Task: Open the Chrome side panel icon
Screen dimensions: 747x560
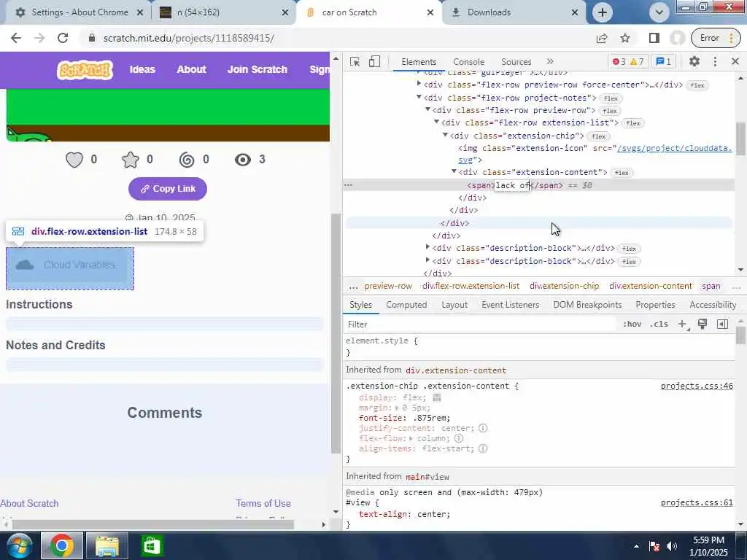Action: [654, 38]
